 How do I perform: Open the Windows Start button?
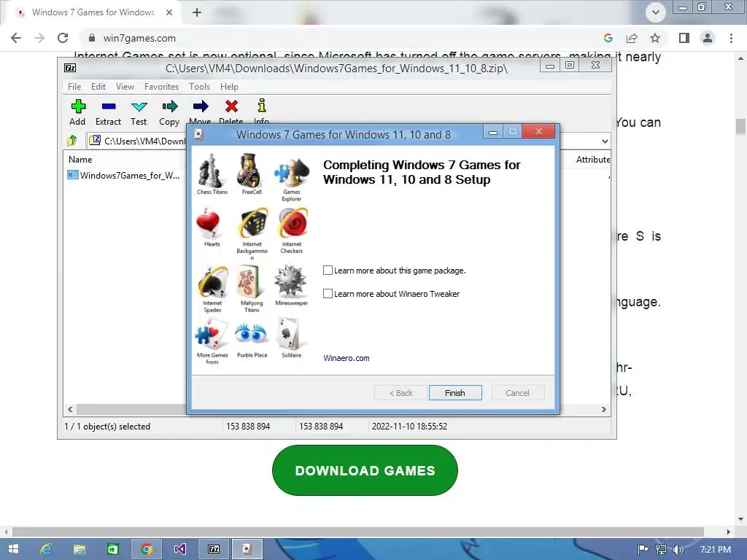point(13,549)
